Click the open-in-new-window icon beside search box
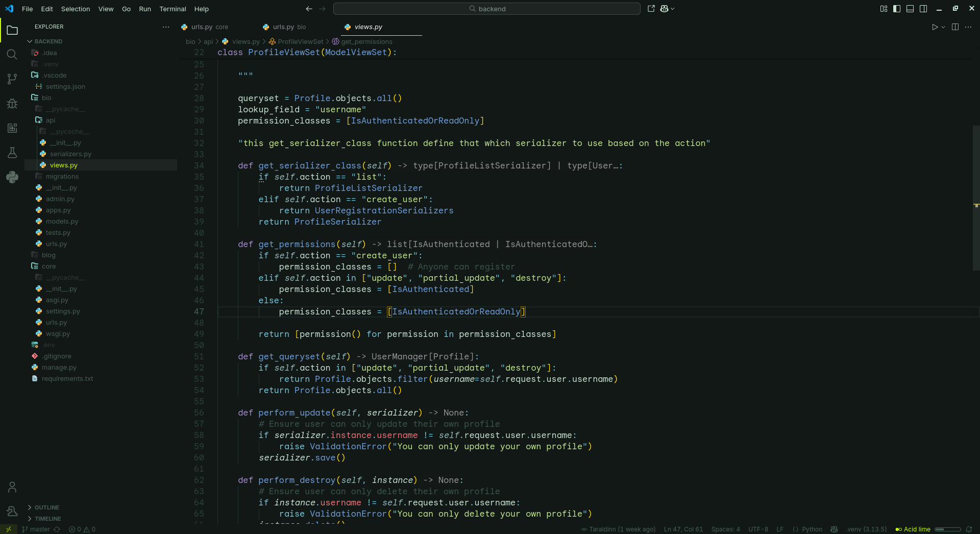The height and width of the screenshot is (534, 980). [x=651, y=9]
